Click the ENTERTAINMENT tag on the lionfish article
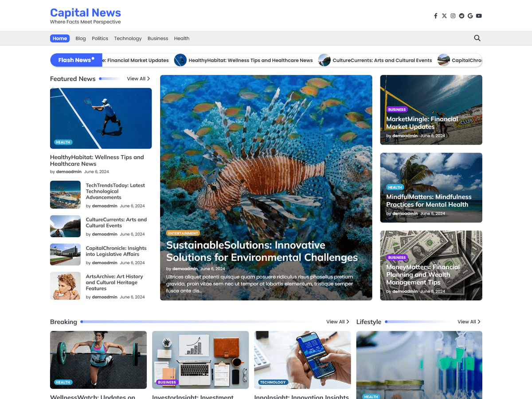532x399 pixels. pyautogui.click(x=183, y=233)
